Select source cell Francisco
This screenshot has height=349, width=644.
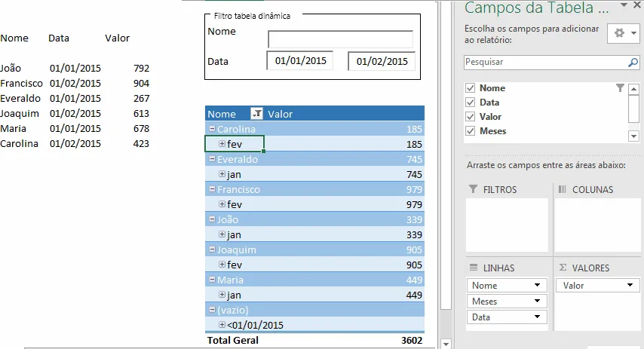pyautogui.click(x=21, y=84)
